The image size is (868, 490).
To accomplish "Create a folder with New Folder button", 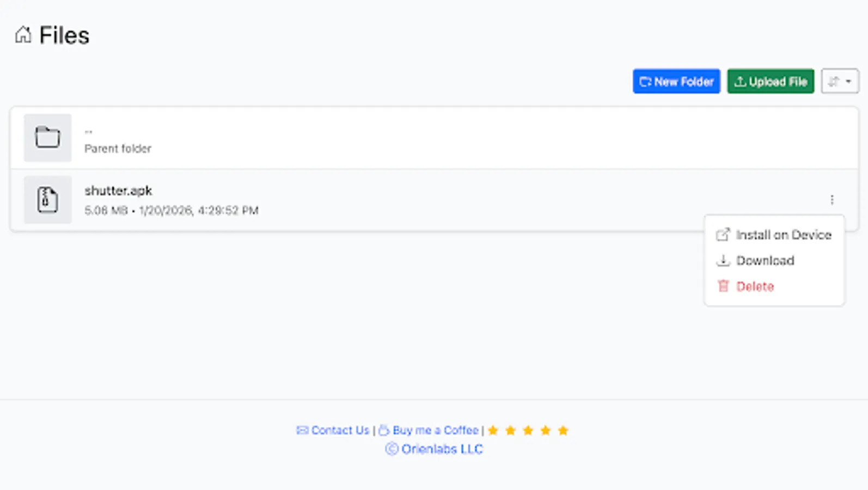I will coord(676,81).
